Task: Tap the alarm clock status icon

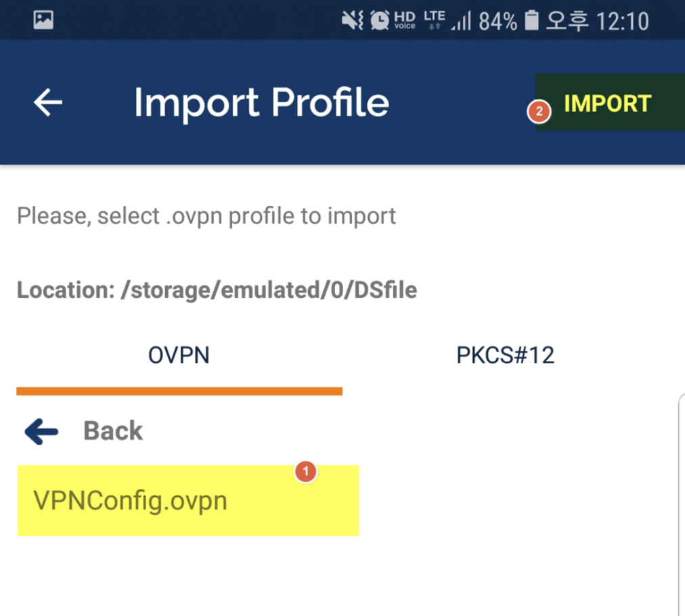Action: point(380,21)
